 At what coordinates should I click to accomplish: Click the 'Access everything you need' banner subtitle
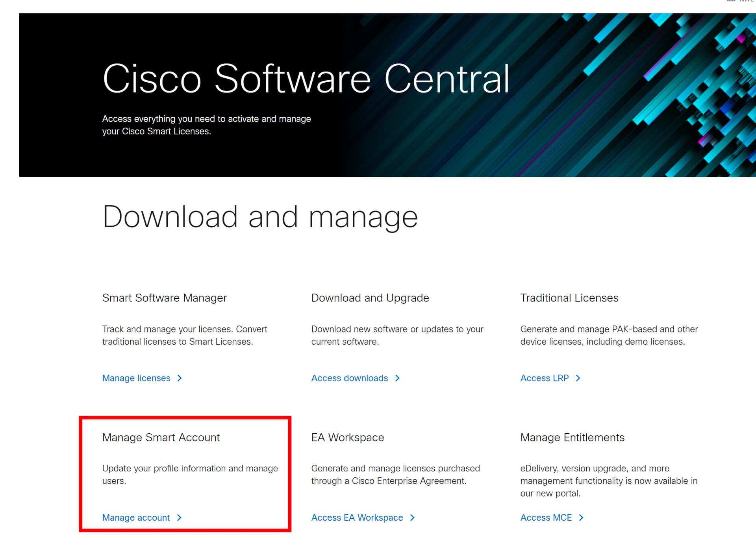click(x=207, y=125)
